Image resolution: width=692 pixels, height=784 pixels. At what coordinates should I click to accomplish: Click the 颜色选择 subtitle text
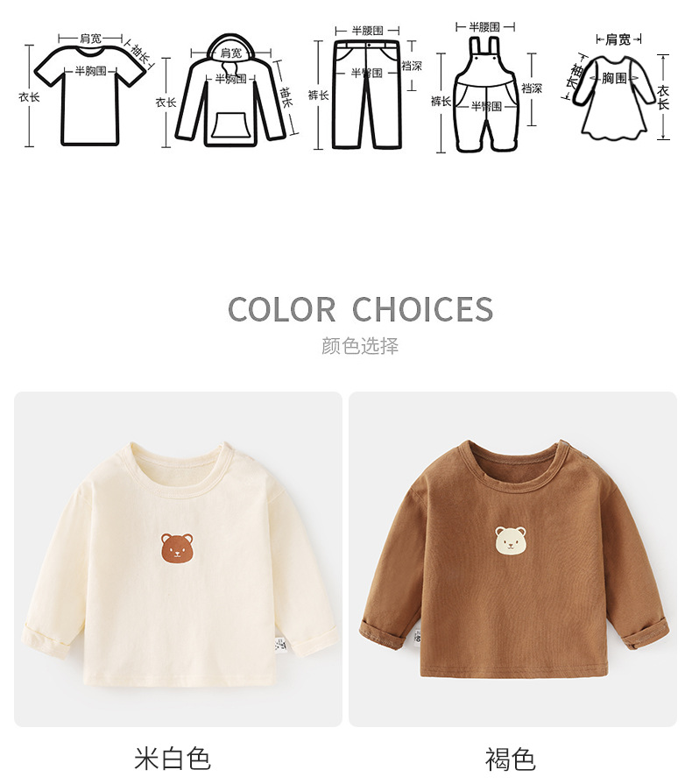(360, 346)
